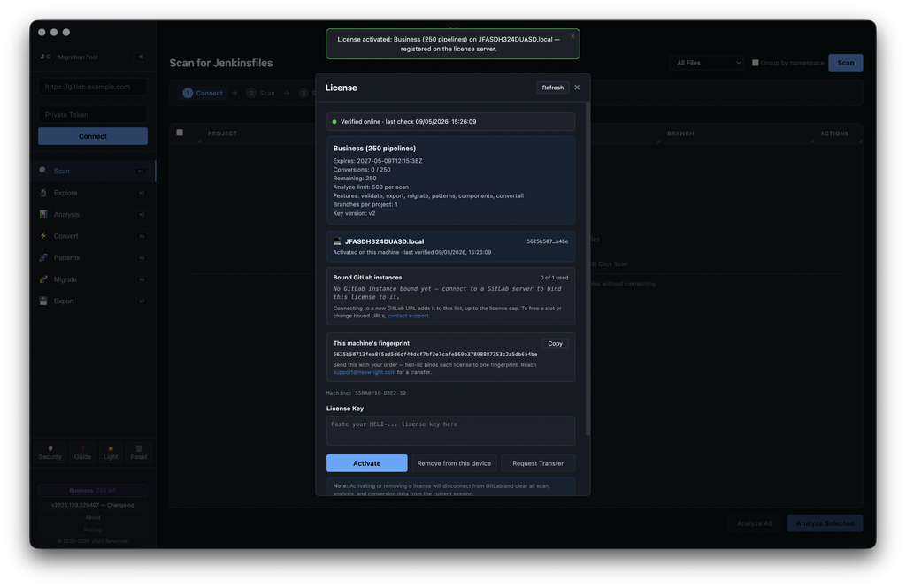906x588 pixels.
Task: Open the Convert section in sidebar
Action: coord(92,236)
